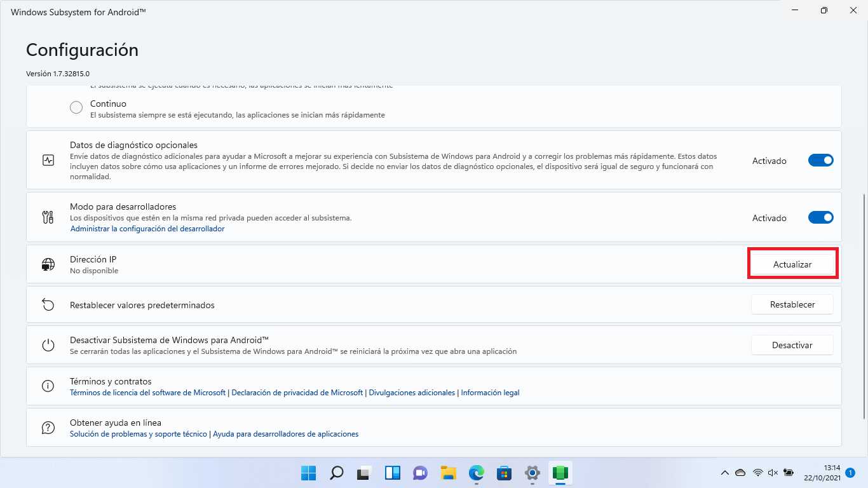Open Chat app in taskbar

pyautogui.click(x=420, y=473)
